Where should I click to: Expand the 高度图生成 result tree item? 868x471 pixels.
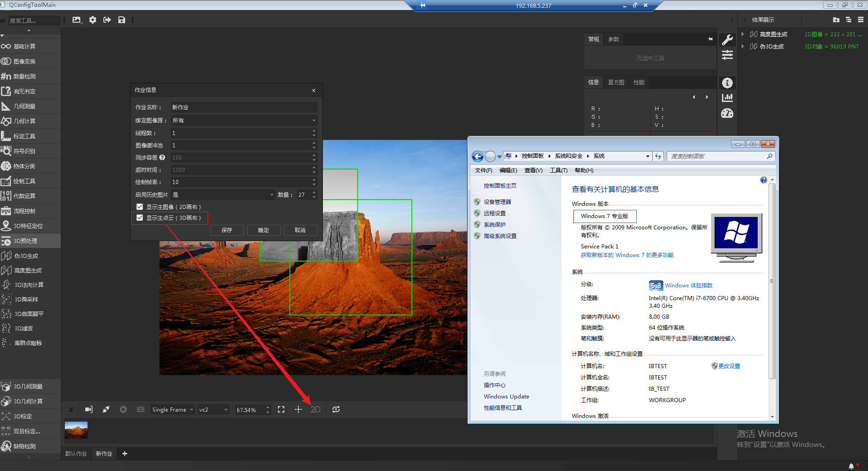[x=742, y=34]
